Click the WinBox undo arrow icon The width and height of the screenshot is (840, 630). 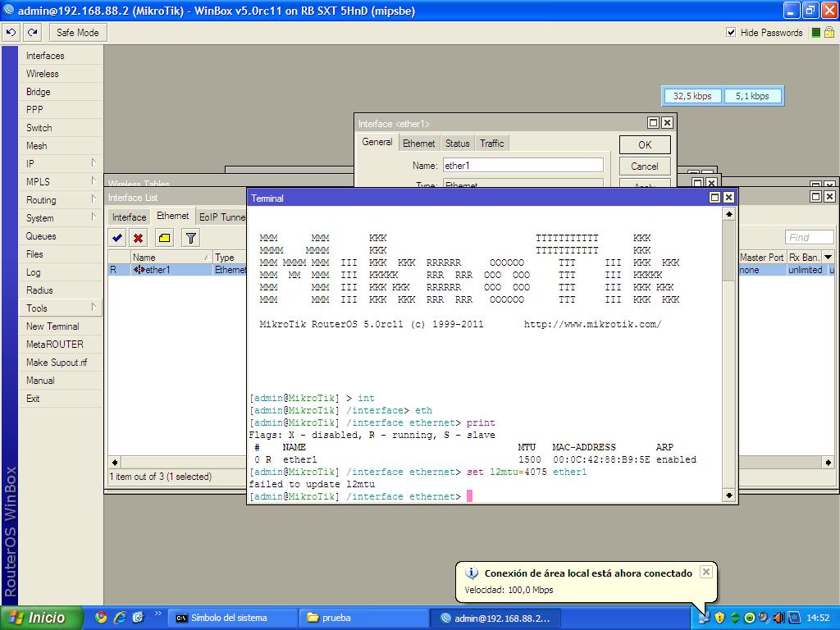(x=11, y=33)
